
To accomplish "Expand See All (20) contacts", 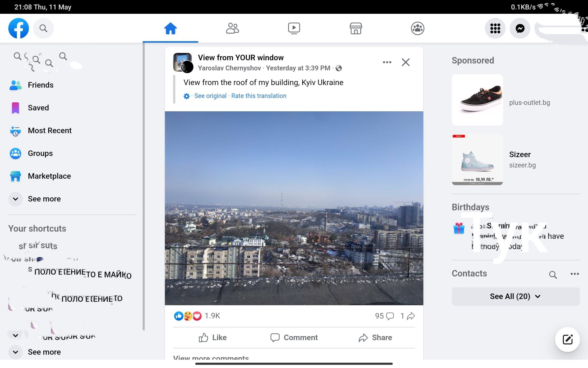I will [515, 296].
